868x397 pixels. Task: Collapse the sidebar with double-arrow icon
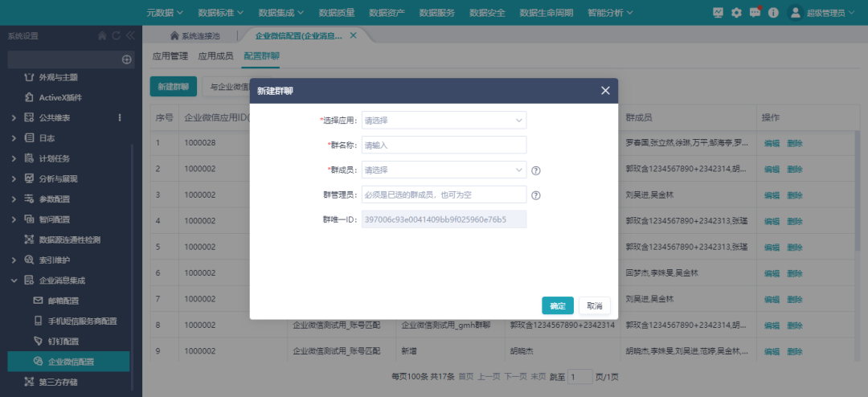[129, 35]
